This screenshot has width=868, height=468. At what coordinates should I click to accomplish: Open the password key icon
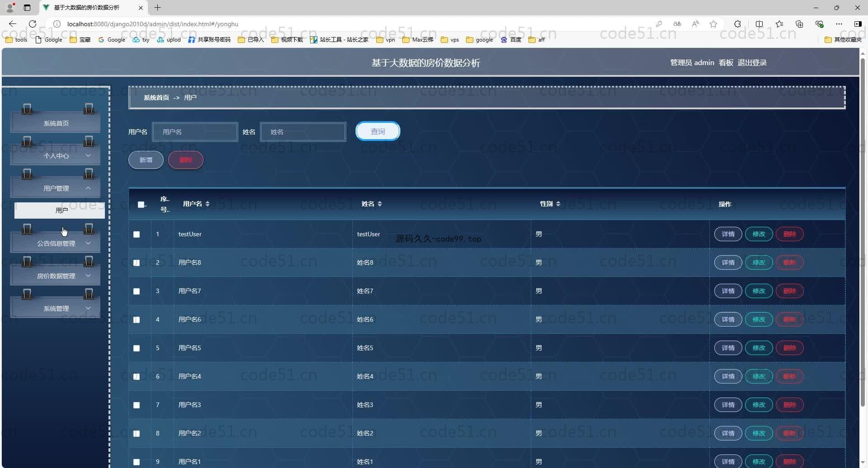point(659,24)
